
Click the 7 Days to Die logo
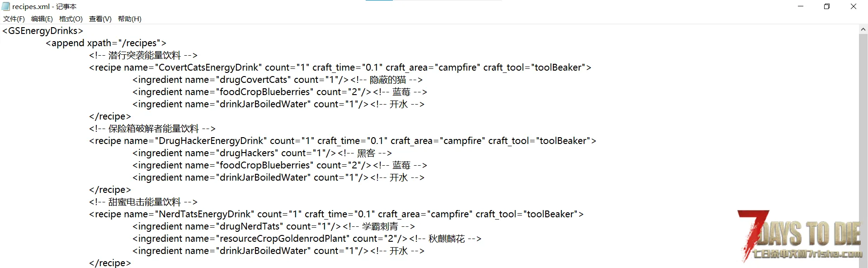click(x=799, y=235)
